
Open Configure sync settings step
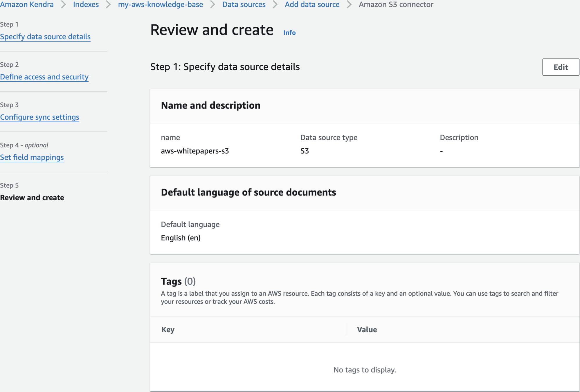pyautogui.click(x=39, y=117)
